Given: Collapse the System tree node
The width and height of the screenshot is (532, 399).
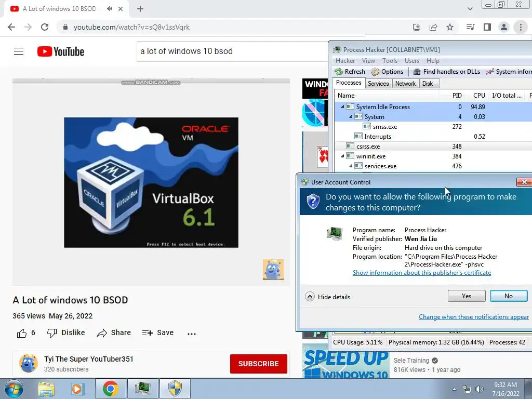Looking at the screenshot, I should (351, 117).
